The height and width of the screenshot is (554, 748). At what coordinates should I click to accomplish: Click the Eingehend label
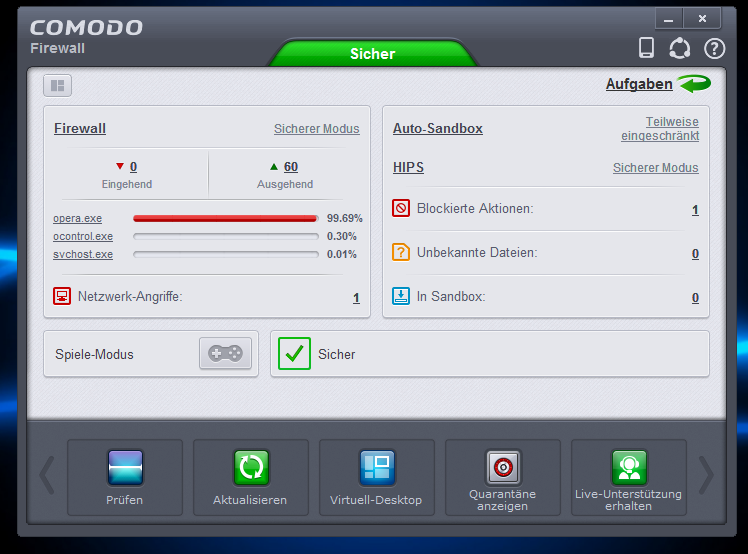tap(127, 184)
